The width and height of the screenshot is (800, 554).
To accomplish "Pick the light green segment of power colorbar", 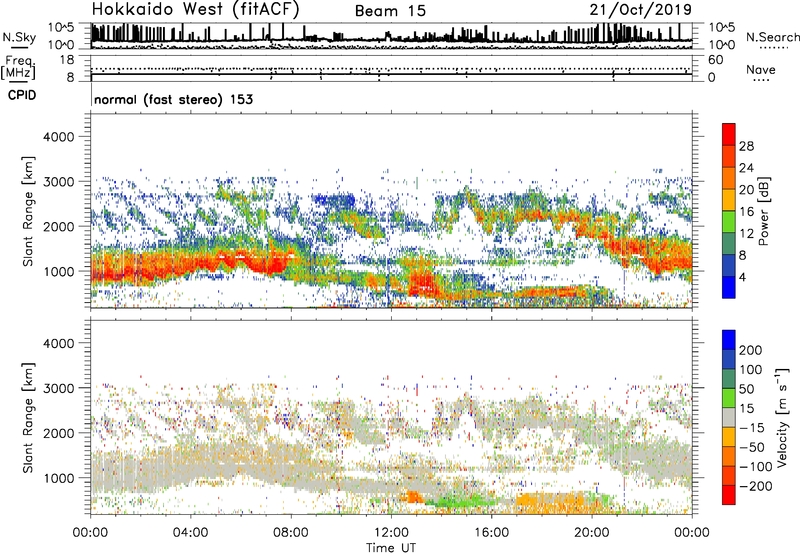I will (729, 222).
